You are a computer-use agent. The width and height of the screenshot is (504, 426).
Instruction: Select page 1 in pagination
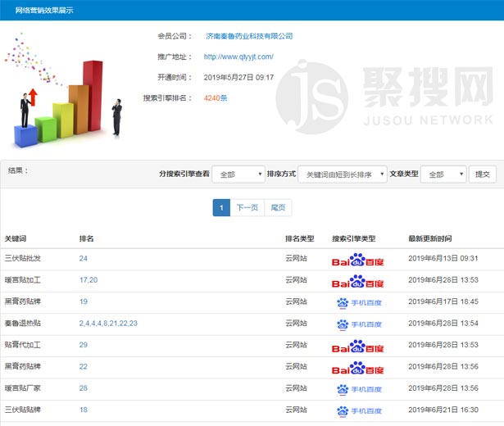tap(221, 208)
